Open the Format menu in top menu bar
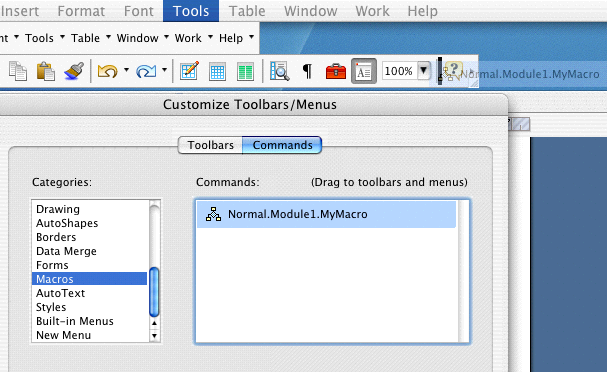Image resolution: width=607 pixels, height=372 pixels. click(81, 11)
